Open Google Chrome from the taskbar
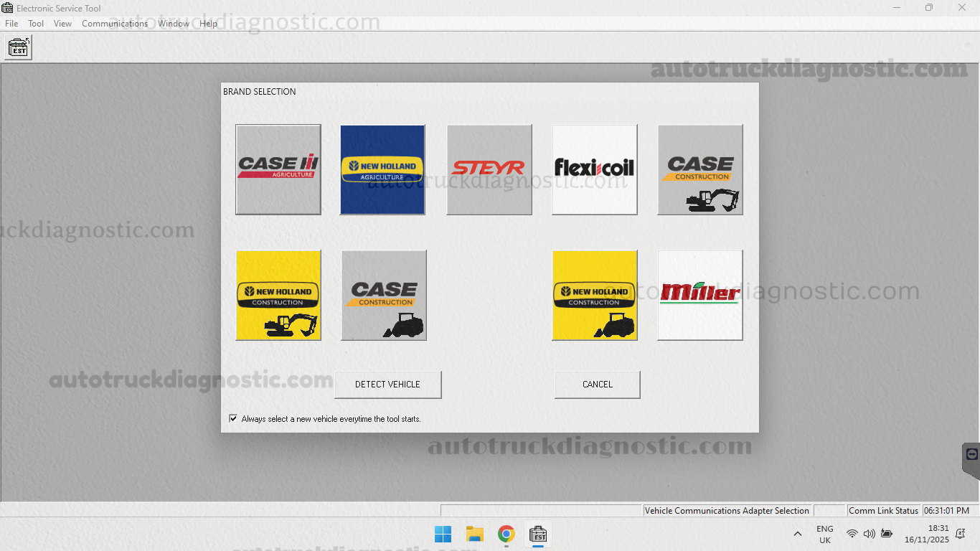Screen dimensions: 980x551 [507, 534]
